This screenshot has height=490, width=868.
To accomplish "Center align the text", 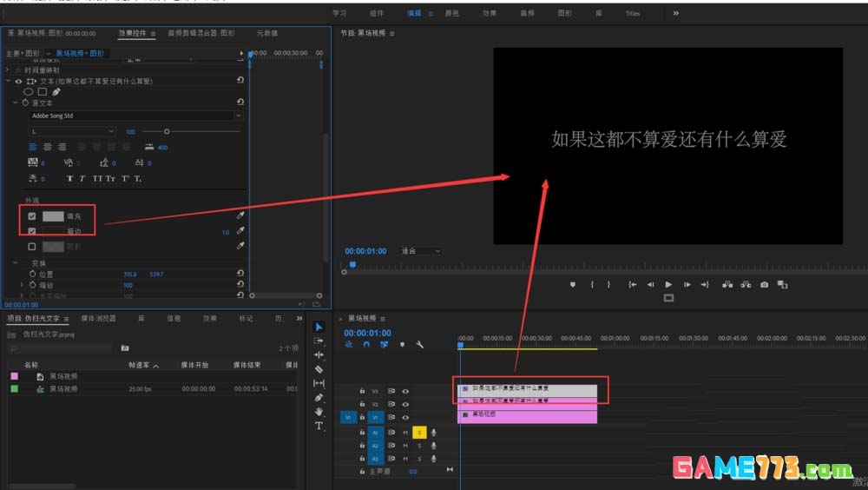I will [x=48, y=147].
